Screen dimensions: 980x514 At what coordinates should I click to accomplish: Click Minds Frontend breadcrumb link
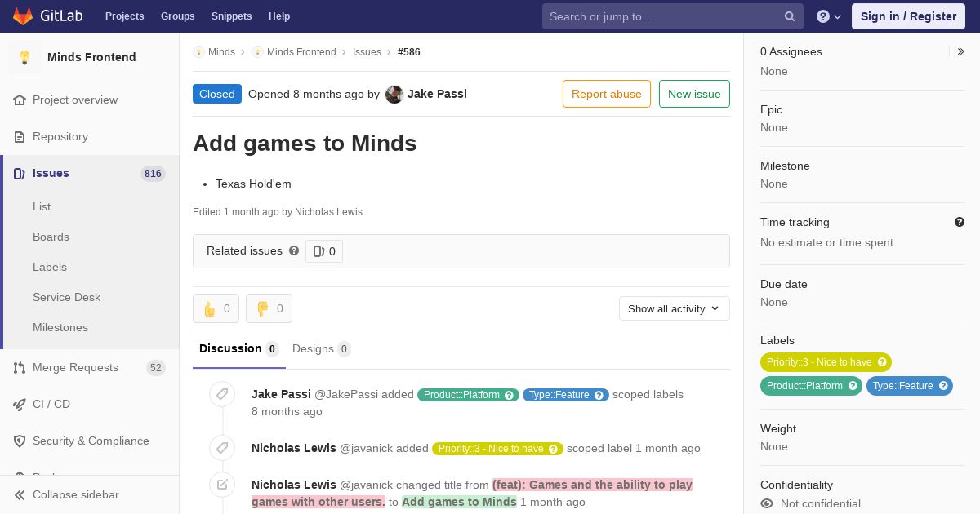pos(301,51)
